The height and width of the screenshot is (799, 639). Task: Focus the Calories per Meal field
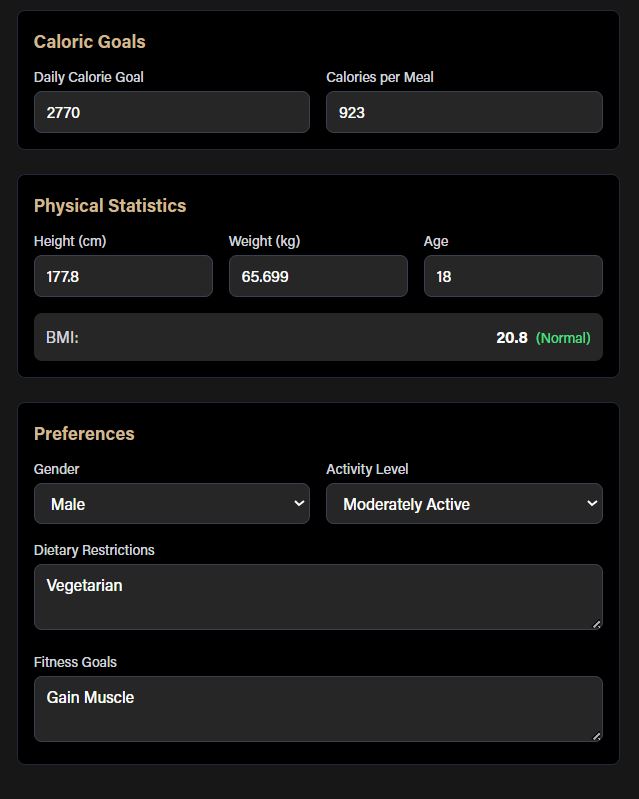pyautogui.click(x=464, y=112)
